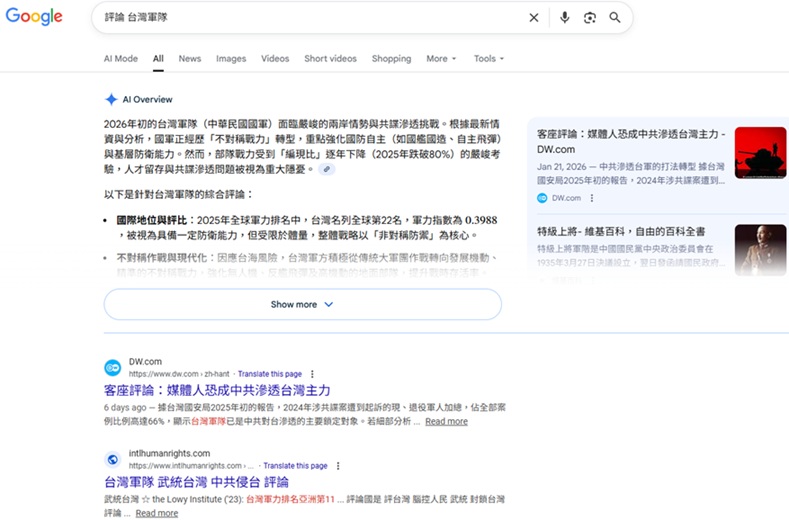Open three-dot menu for intlhumanrights.com result
The image size is (789, 520).
point(338,466)
